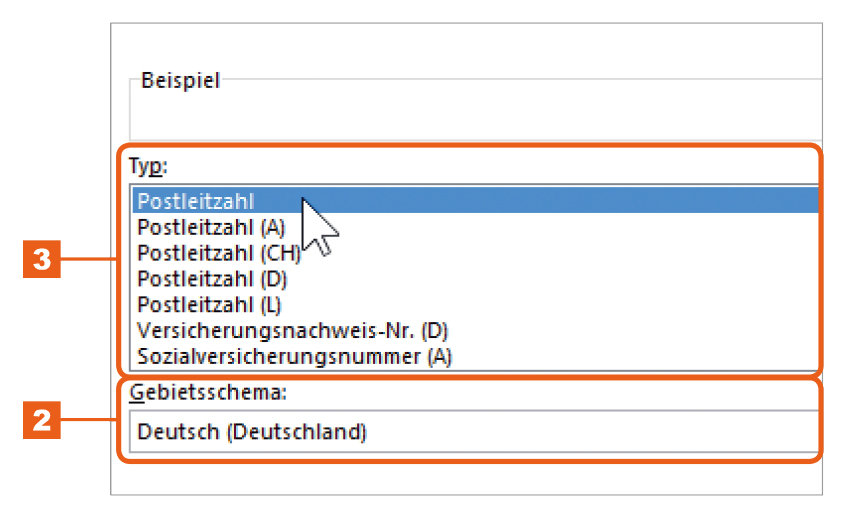
Task: Click inside the empty Beispiel preview box
Action: click(475, 116)
